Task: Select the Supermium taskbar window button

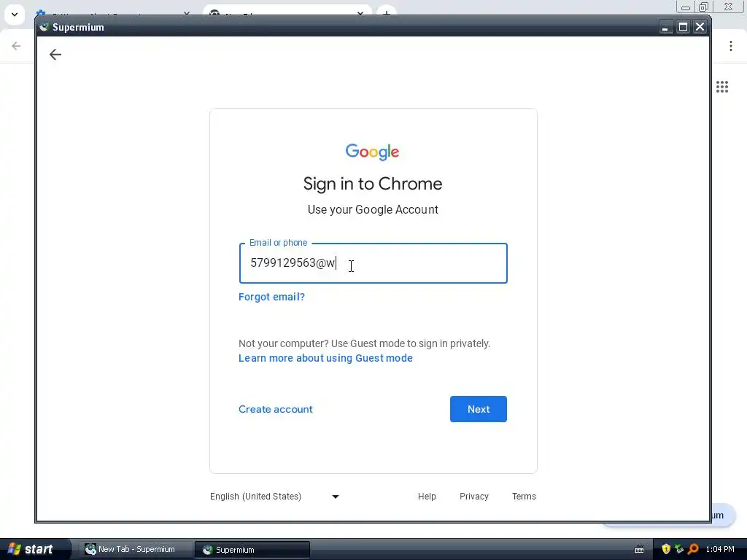Action: click(x=252, y=550)
